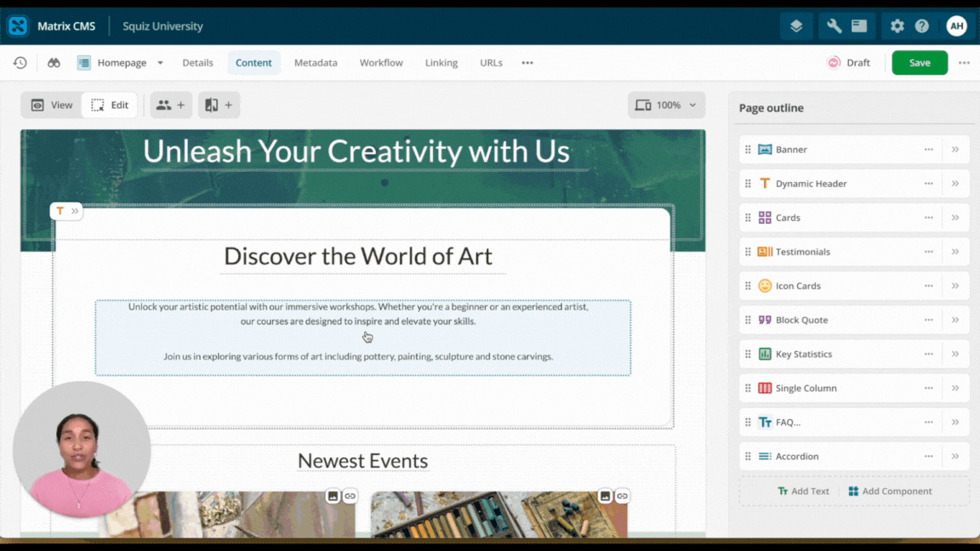This screenshot has width=980, height=551.
Task: Click the drag handle of Testimonials row
Action: click(748, 252)
